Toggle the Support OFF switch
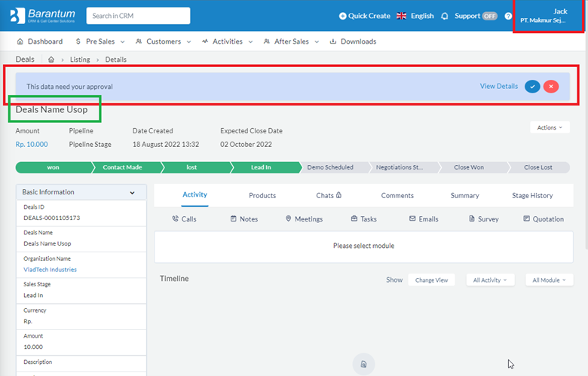Screen dimensions: 588x376 [489, 16]
